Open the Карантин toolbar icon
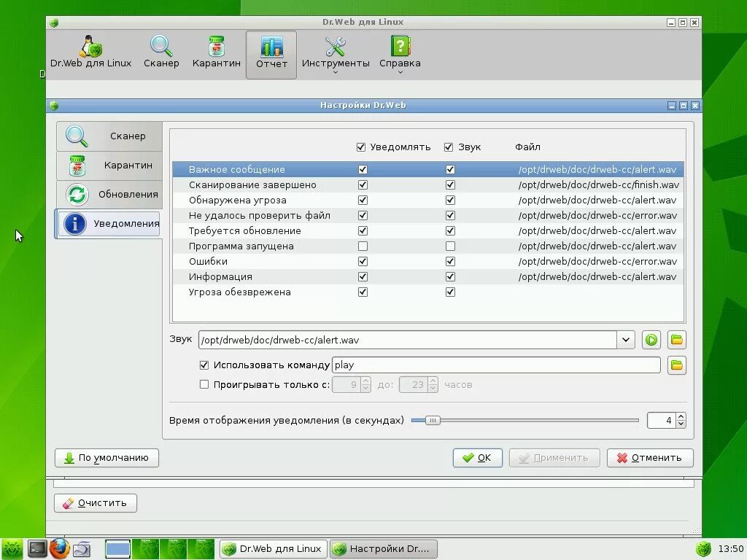This screenshot has height=560, width=747. (216, 52)
